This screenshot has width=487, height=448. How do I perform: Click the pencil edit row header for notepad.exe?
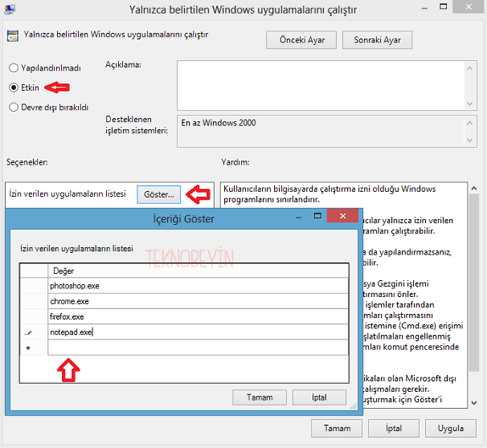click(x=34, y=332)
